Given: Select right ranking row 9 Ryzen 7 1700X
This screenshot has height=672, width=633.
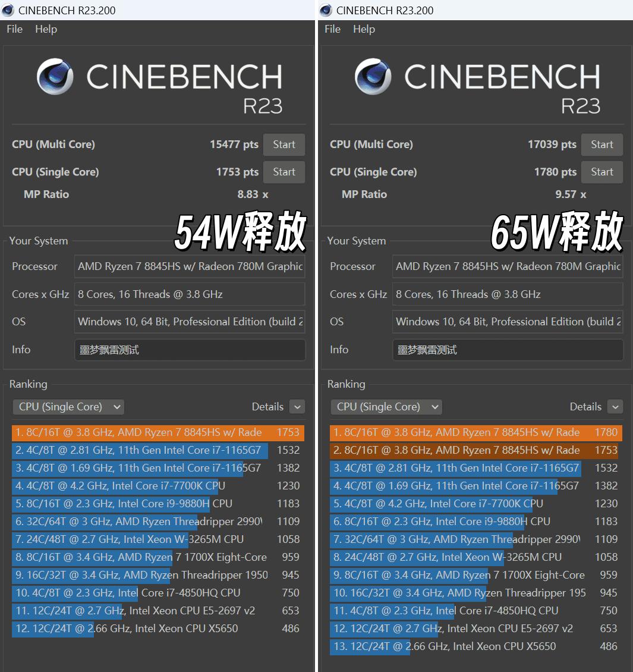Looking at the screenshot, I should pyautogui.click(x=476, y=575).
